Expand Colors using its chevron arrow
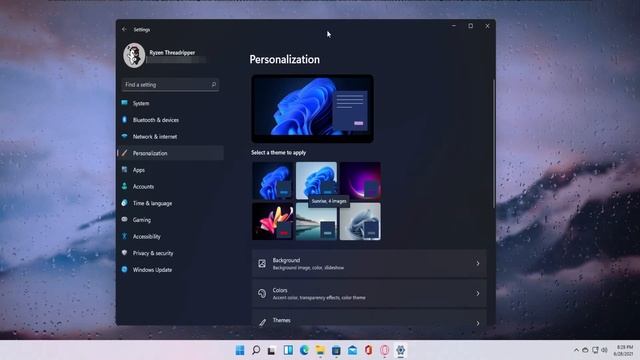The height and width of the screenshot is (360, 640). 478,293
